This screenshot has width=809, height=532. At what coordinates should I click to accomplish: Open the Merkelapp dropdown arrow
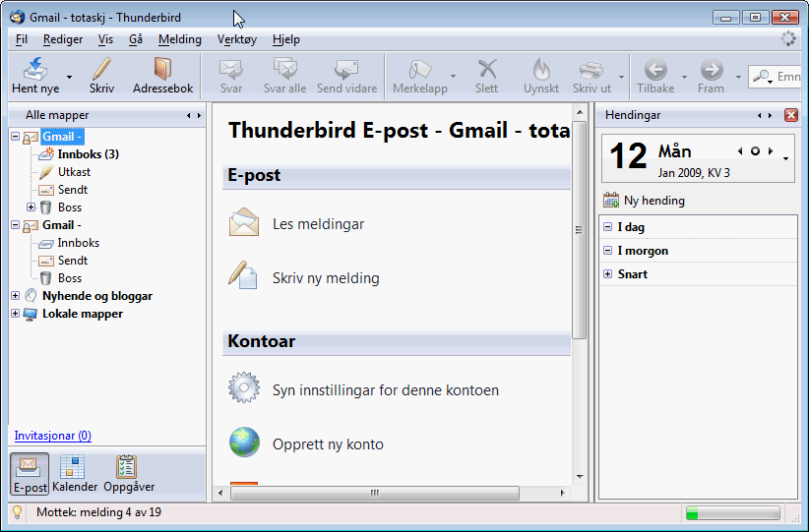(453, 77)
